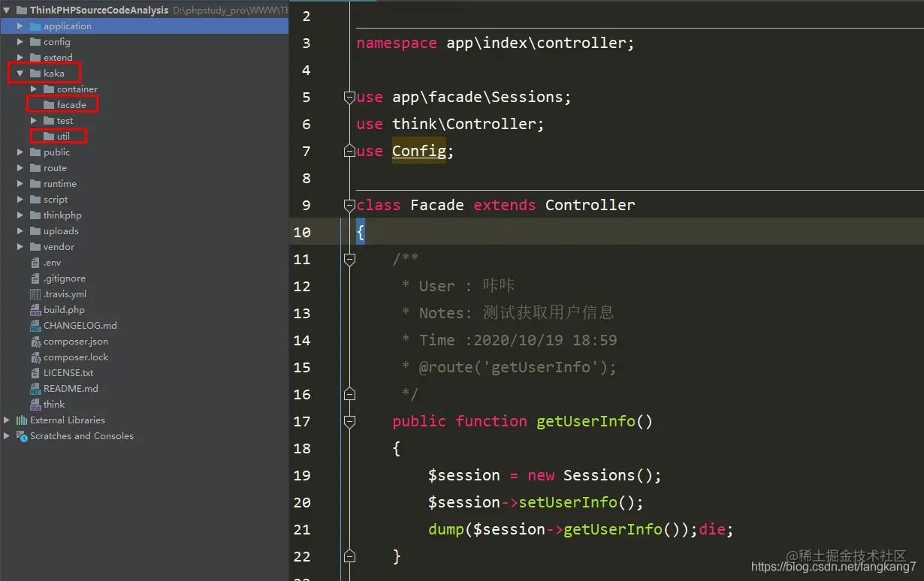This screenshot has width=924, height=581.
Task: Click the think file icon
Action: (x=35, y=405)
